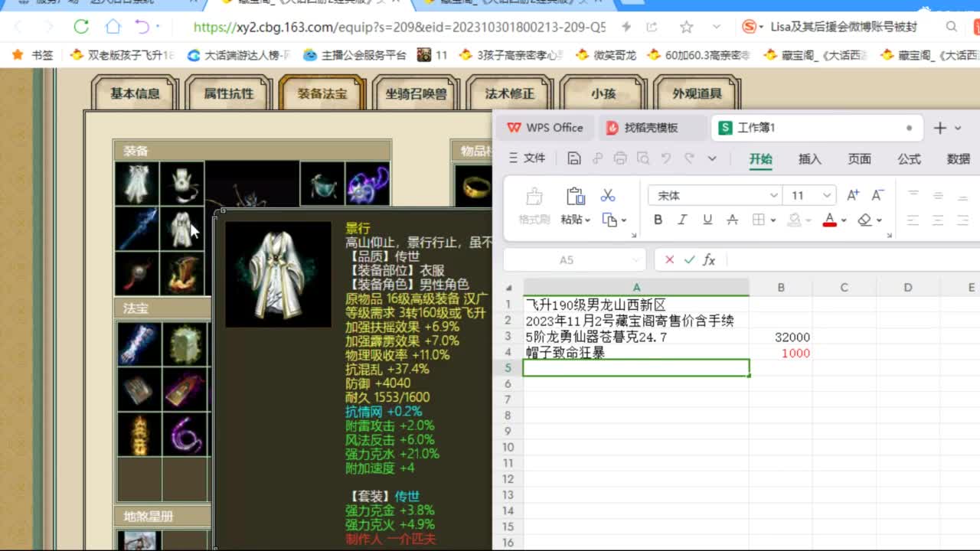The image size is (980, 551).
Task: Toggle strikethrough formatting
Action: (732, 220)
